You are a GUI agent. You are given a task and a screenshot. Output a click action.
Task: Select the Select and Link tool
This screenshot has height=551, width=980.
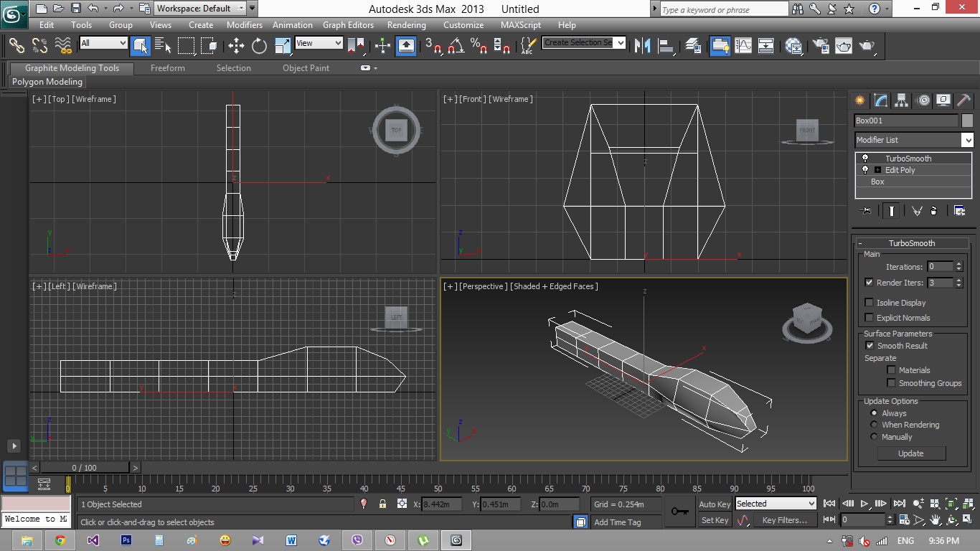click(17, 45)
